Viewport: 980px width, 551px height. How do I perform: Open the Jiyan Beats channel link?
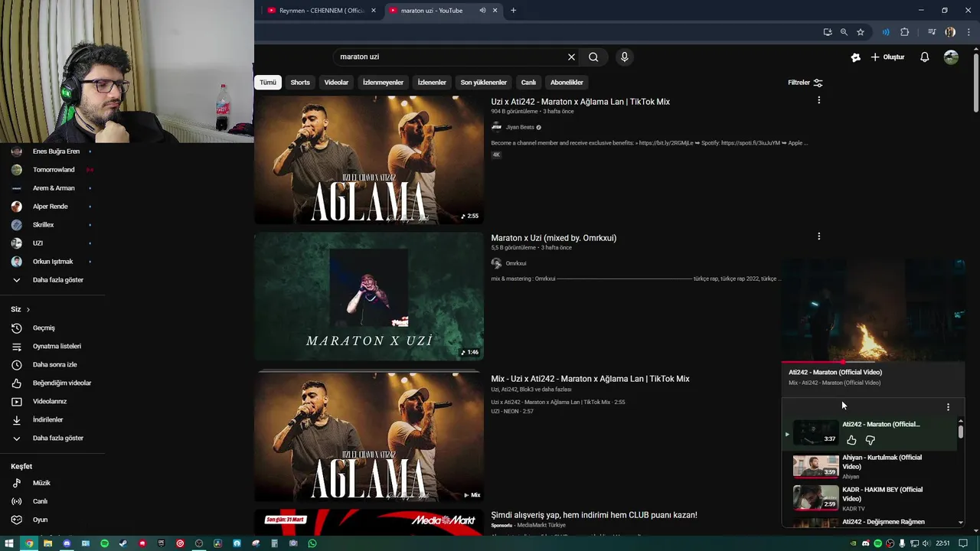click(520, 127)
